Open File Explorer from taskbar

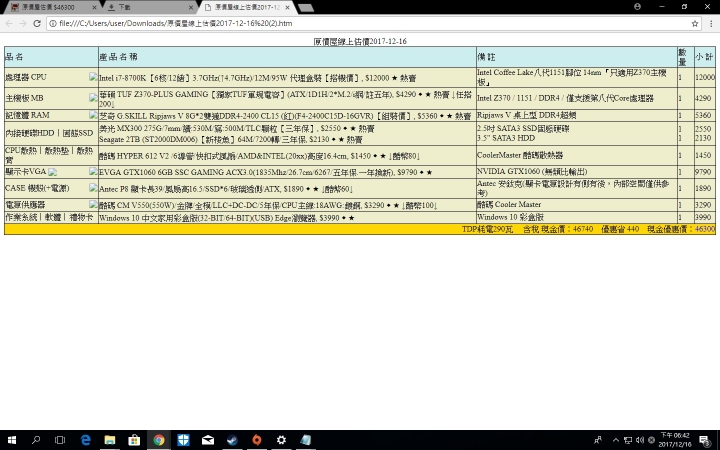[x=110, y=440]
